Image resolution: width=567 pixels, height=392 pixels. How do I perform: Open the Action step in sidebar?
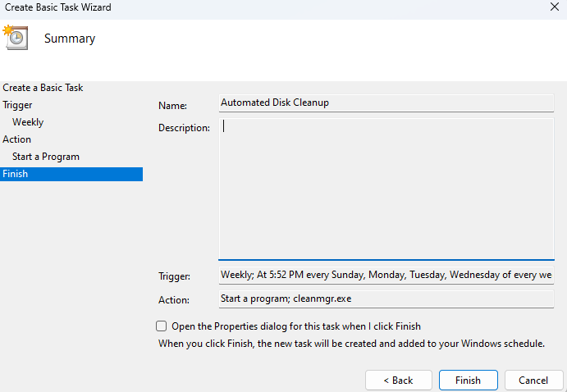[17, 139]
